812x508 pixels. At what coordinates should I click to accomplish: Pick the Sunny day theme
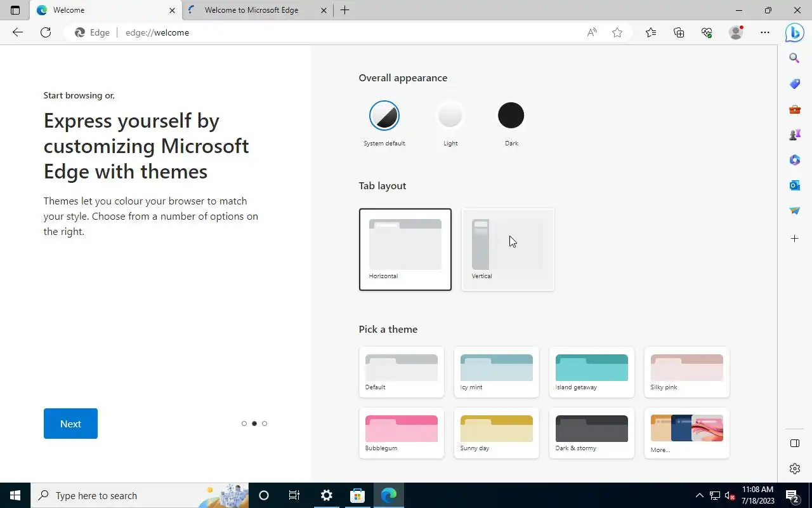click(497, 433)
